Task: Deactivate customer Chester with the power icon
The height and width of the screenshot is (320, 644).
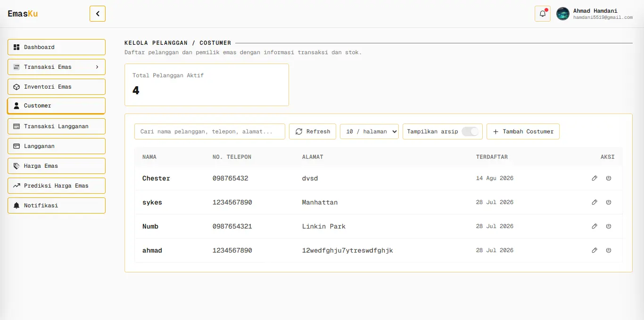Action: tap(609, 178)
